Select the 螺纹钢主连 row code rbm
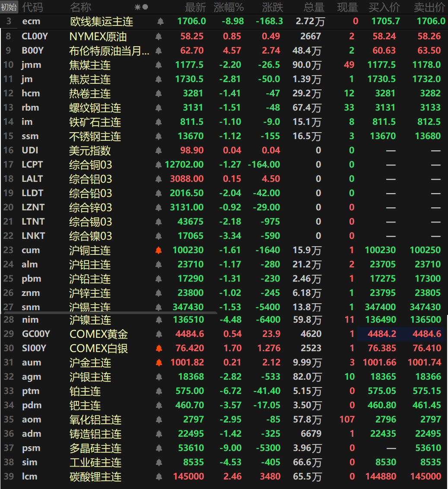Screen dimensions: 448x489 tap(30, 108)
